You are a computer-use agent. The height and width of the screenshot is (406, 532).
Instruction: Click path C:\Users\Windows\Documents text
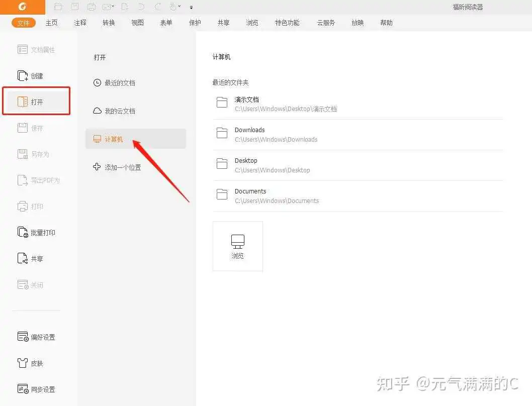tap(277, 201)
